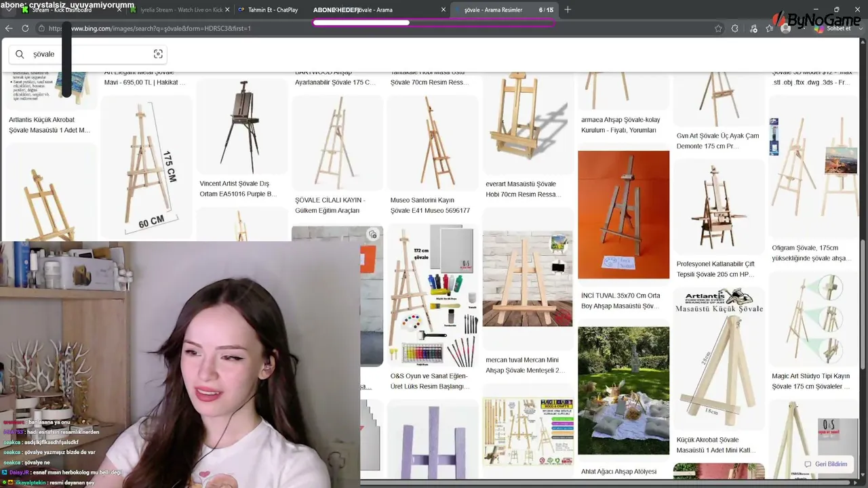Open the purple easel image
Viewport: 868px width, 488px height.
[433, 442]
